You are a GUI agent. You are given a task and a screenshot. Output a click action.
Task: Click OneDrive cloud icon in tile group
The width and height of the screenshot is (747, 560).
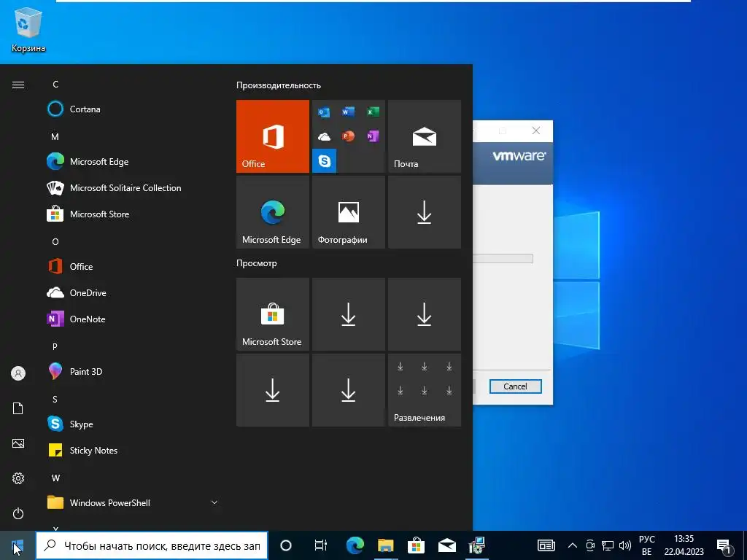click(x=324, y=136)
